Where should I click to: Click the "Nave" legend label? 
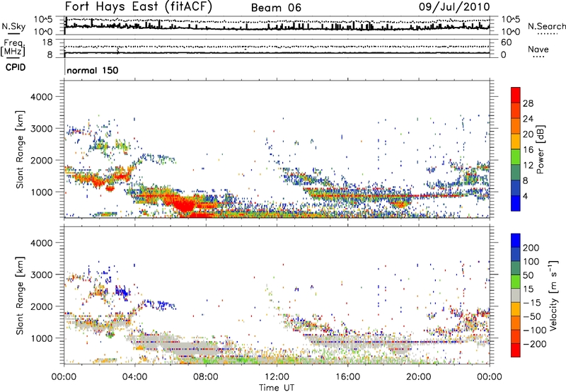tap(538, 50)
